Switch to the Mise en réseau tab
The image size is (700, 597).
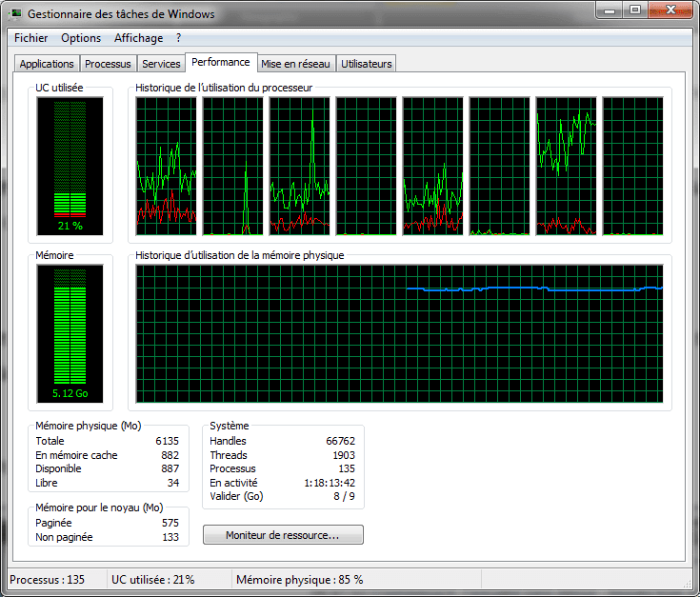click(x=295, y=64)
